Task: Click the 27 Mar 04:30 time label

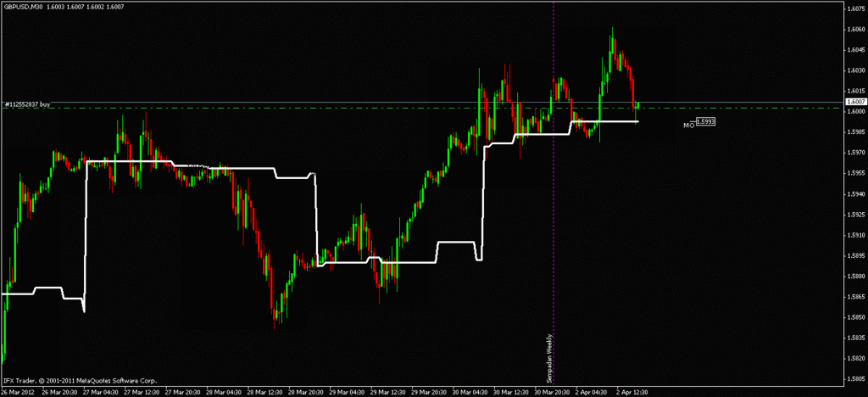Action: coord(99,391)
